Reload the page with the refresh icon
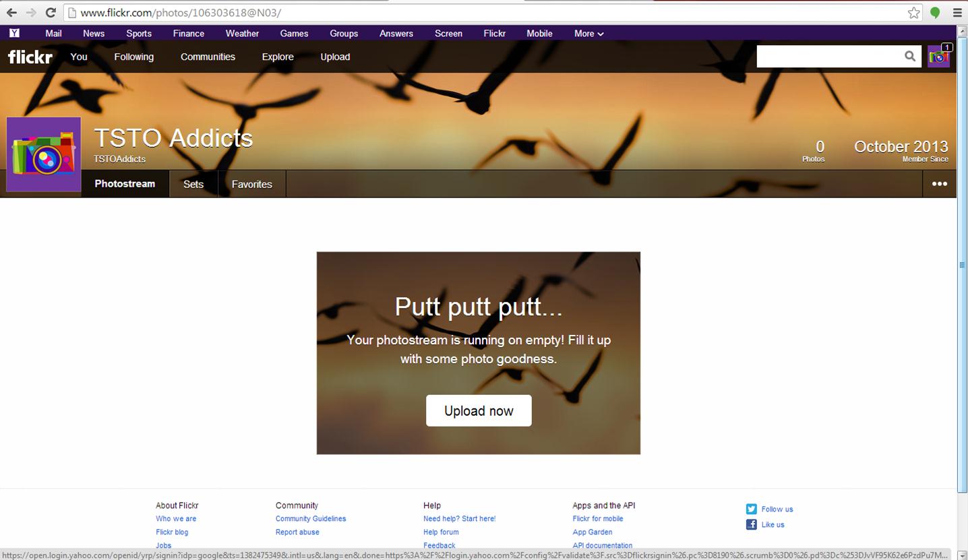Image resolution: width=968 pixels, height=560 pixels. [x=51, y=13]
